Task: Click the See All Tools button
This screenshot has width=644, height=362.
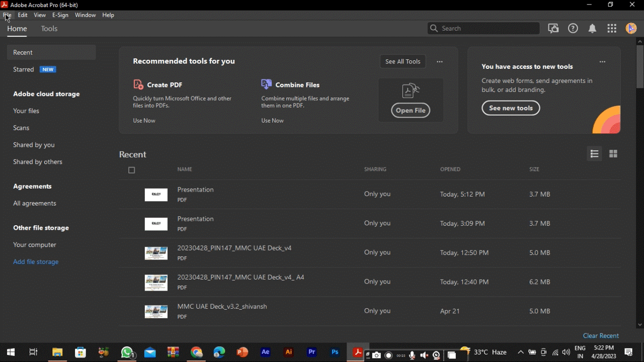Action: coord(403,61)
